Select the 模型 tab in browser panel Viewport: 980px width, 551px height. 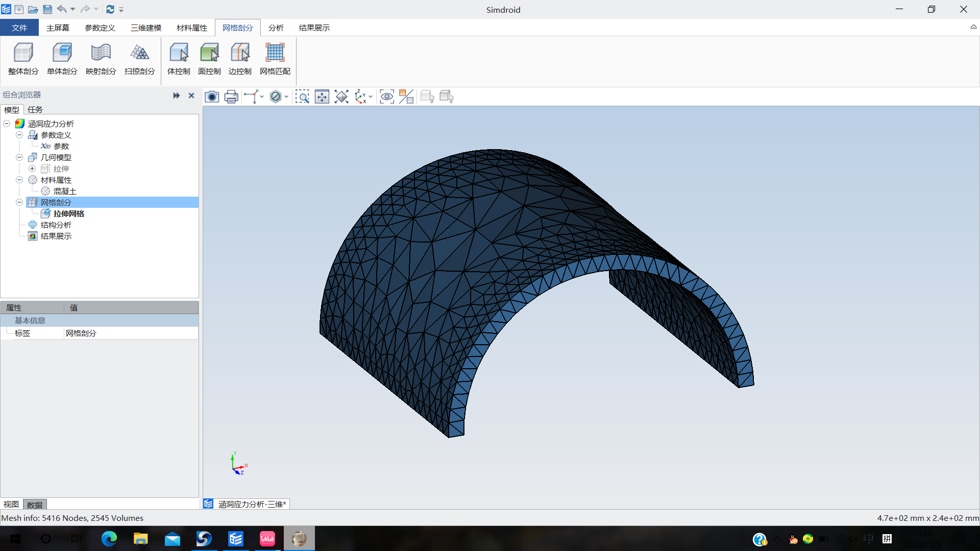12,109
